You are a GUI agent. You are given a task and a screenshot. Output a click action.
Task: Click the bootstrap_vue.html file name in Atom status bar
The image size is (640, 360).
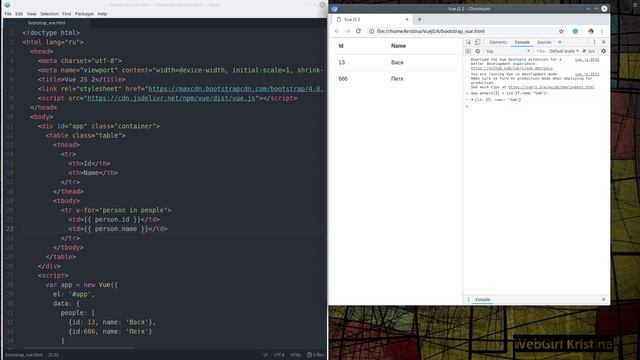coord(24,355)
